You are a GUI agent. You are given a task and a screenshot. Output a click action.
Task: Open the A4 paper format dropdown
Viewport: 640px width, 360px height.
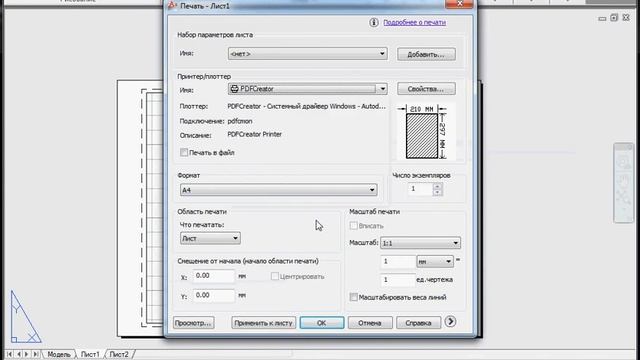coord(278,190)
